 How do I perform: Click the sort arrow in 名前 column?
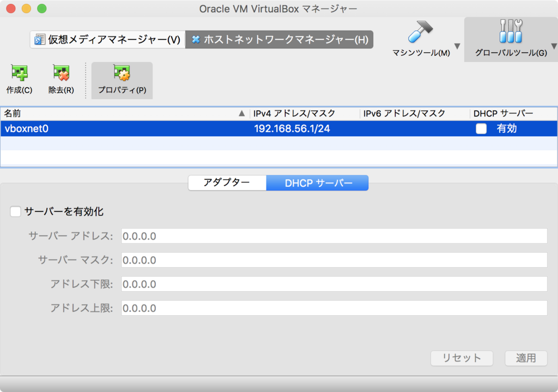click(241, 113)
